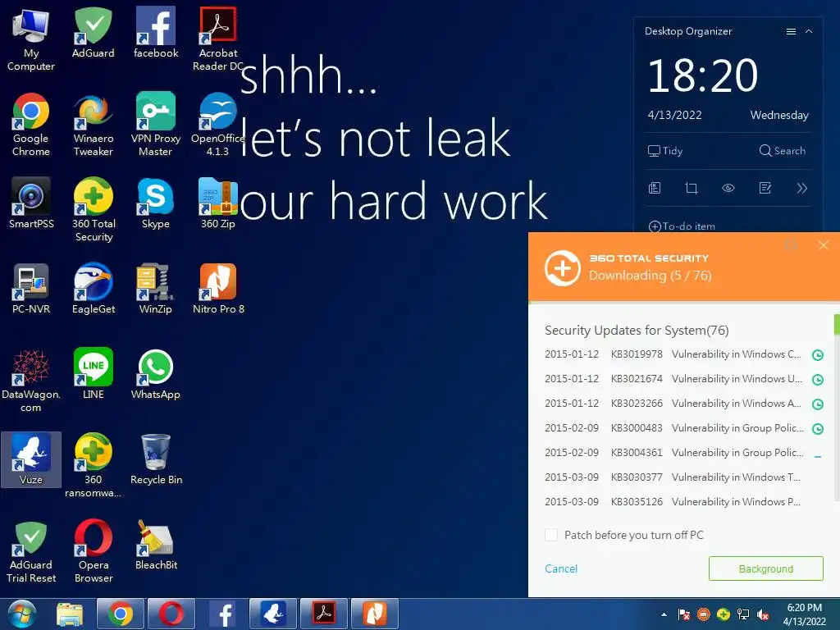The height and width of the screenshot is (630, 840).
Task: Toggle the eye icon in Desktop Organizer
Action: [x=728, y=188]
